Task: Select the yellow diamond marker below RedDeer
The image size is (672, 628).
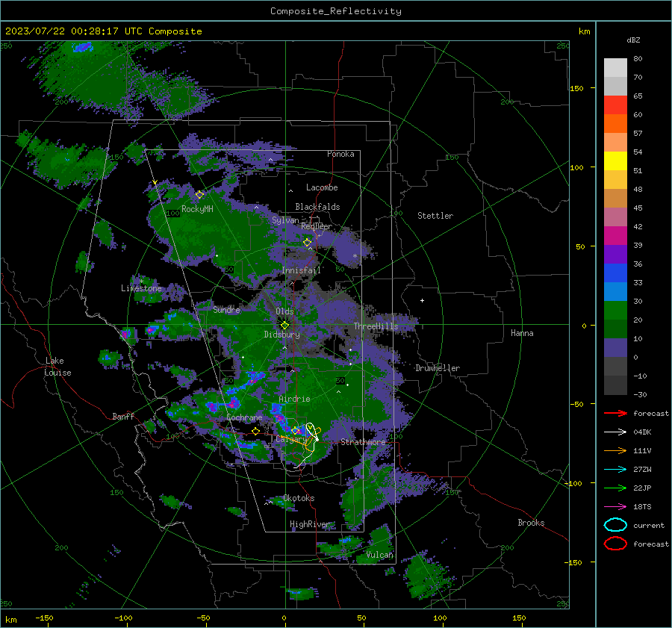Action: (308, 243)
